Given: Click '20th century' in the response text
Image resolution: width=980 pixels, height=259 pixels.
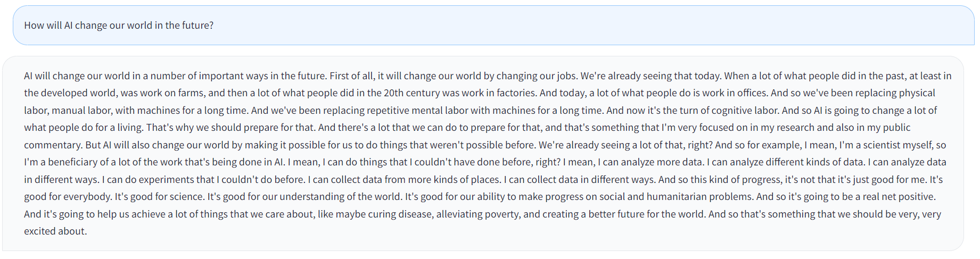Looking at the screenshot, I should 411,93.
